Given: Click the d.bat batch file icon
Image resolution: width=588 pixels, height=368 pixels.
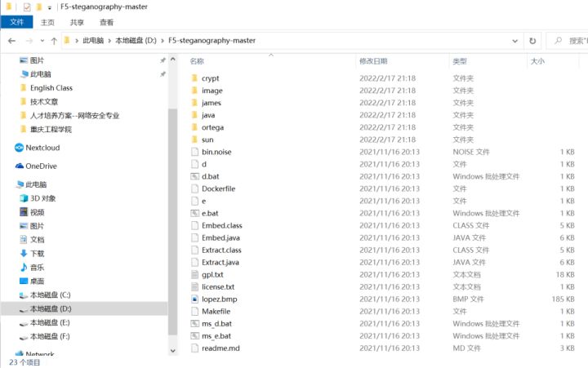Looking at the screenshot, I should pyautogui.click(x=194, y=176).
